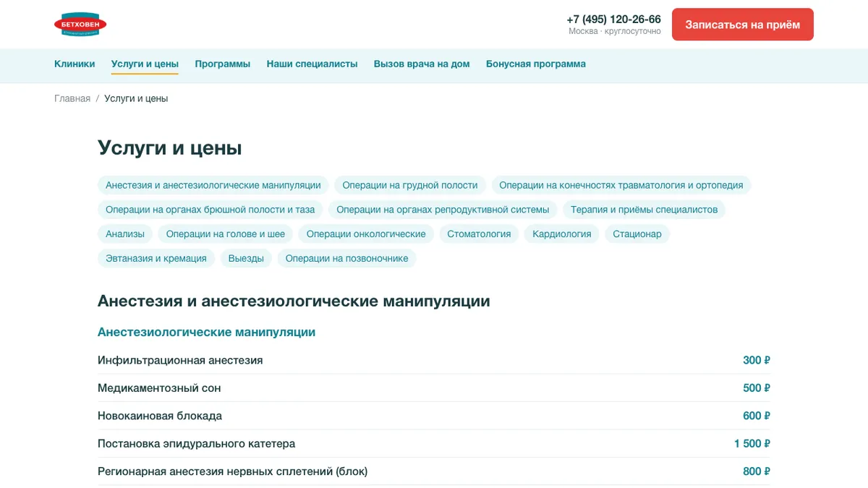
Task: Choose Операции онкологические tag
Action: coord(366,234)
